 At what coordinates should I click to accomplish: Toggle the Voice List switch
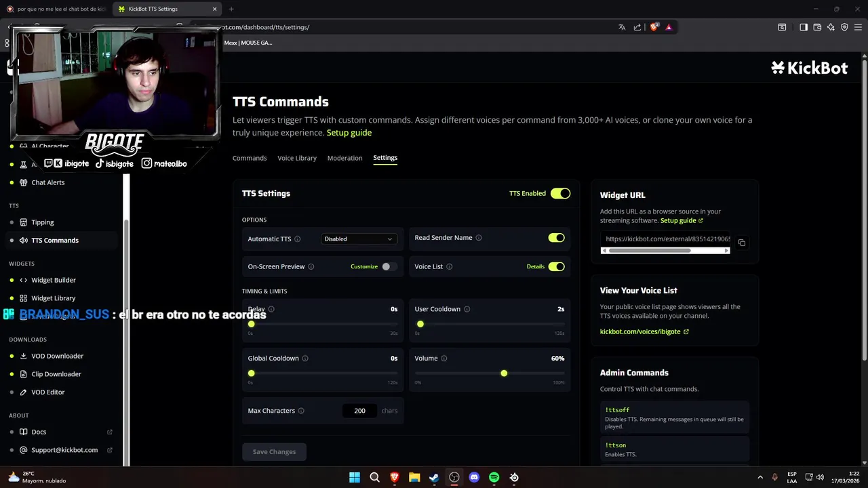pos(556,266)
